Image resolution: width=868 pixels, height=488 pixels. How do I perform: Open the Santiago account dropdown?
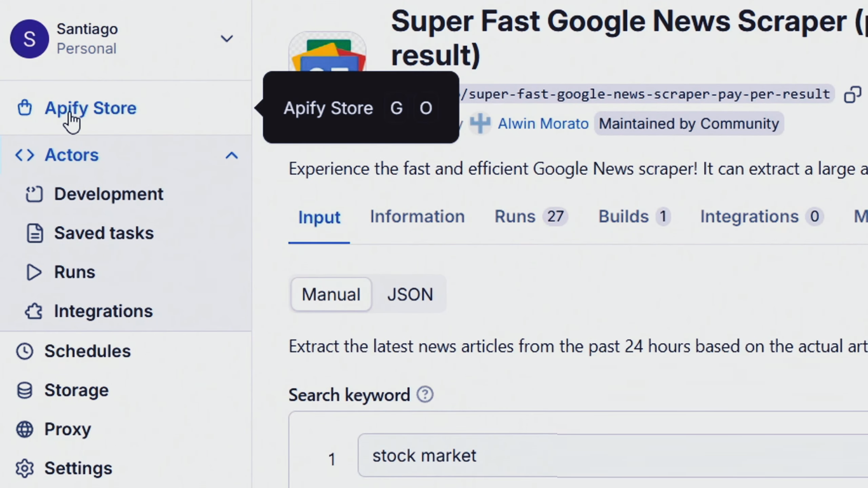coord(226,39)
